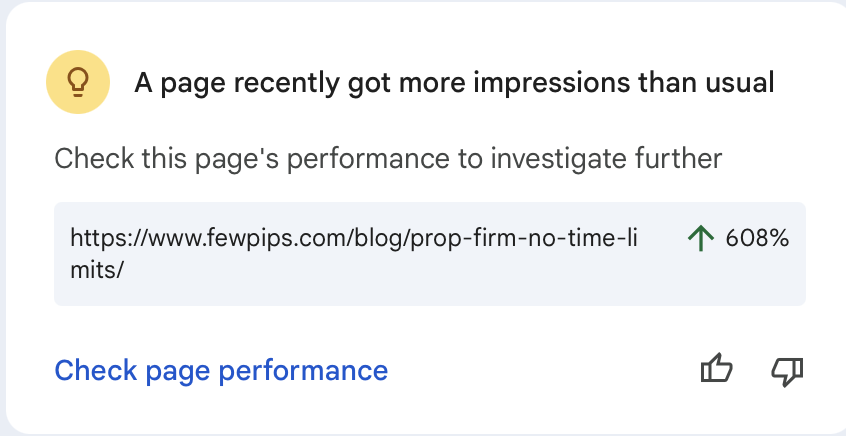The image size is (846, 436).
Task: Mark this insight as not helpful
Action: [787, 371]
